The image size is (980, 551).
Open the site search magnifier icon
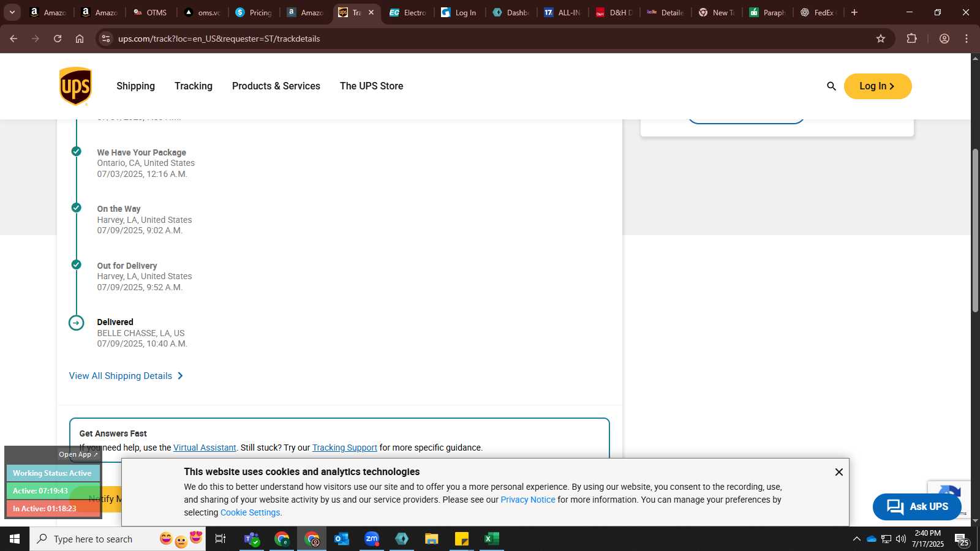pyautogui.click(x=831, y=86)
